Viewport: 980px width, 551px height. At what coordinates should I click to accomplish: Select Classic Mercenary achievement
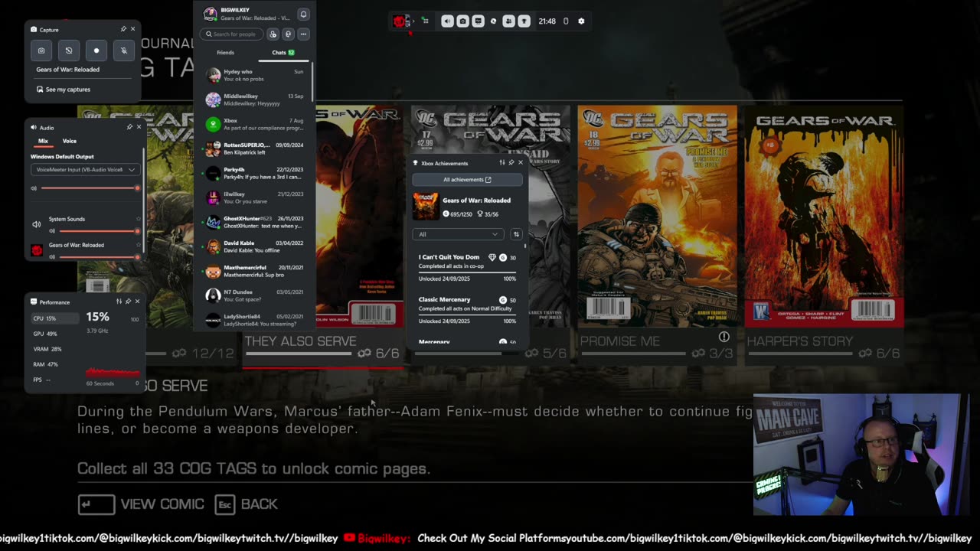point(467,310)
